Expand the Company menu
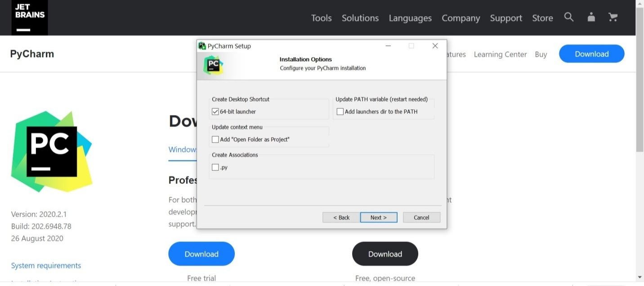This screenshot has width=644, height=286. pos(461,18)
